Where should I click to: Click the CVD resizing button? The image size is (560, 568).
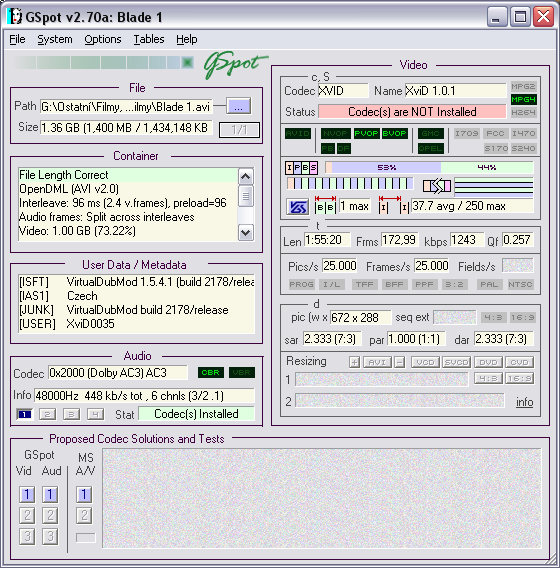pos(519,362)
